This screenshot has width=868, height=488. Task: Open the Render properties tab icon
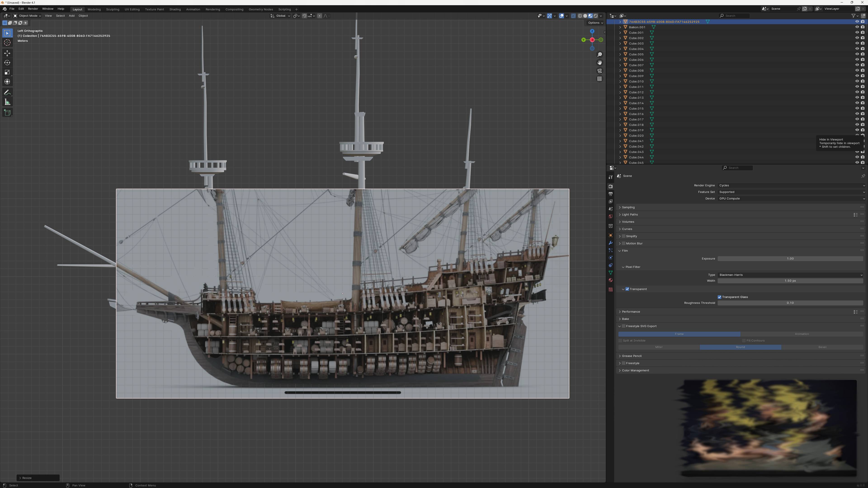[x=610, y=186]
